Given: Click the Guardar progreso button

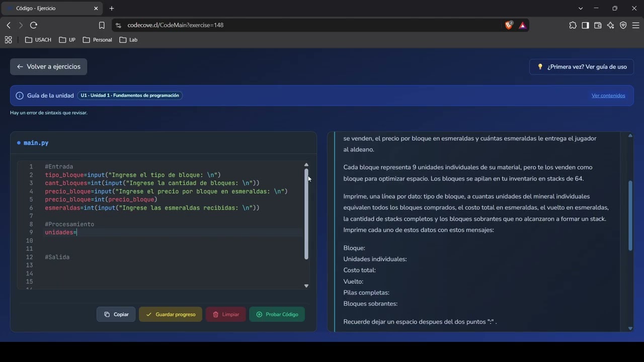Looking at the screenshot, I should pyautogui.click(x=171, y=314).
